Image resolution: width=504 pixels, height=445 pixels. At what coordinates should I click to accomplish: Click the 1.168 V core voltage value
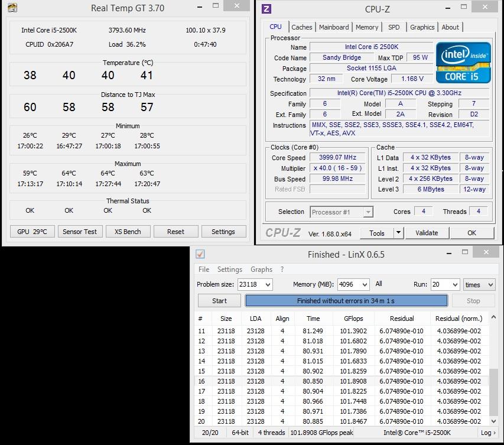(x=412, y=79)
